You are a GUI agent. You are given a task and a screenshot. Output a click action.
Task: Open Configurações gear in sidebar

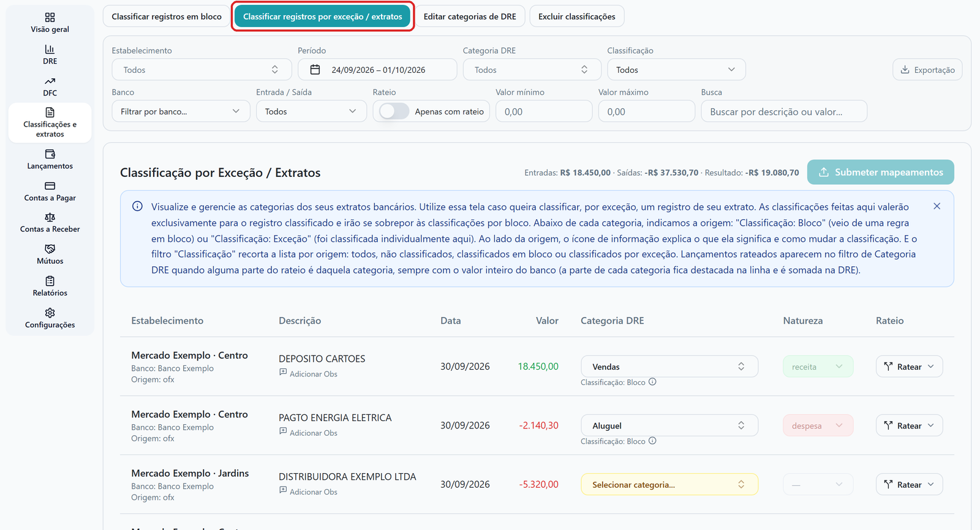pyautogui.click(x=50, y=318)
